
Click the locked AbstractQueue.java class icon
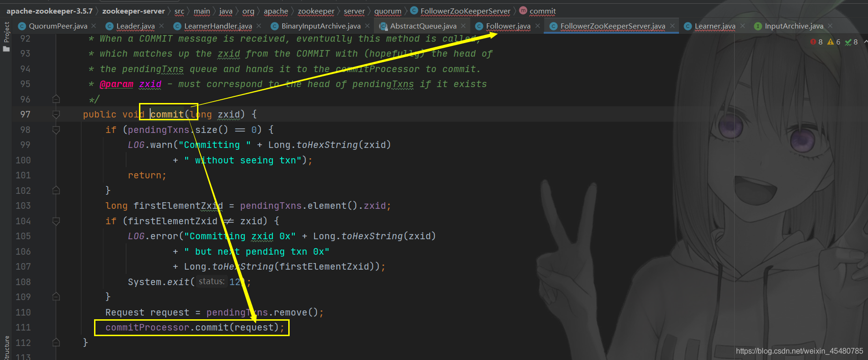point(383,26)
